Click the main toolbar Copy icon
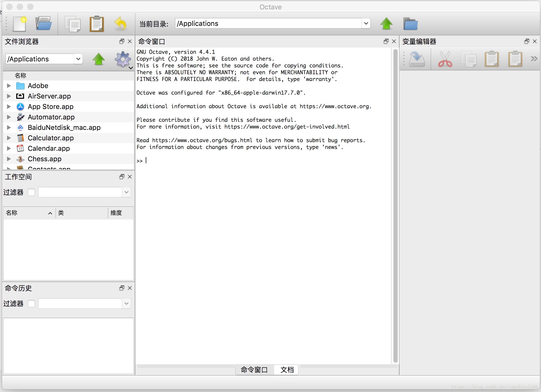Image resolution: width=541 pixels, height=392 pixels. (x=72, y=24)
